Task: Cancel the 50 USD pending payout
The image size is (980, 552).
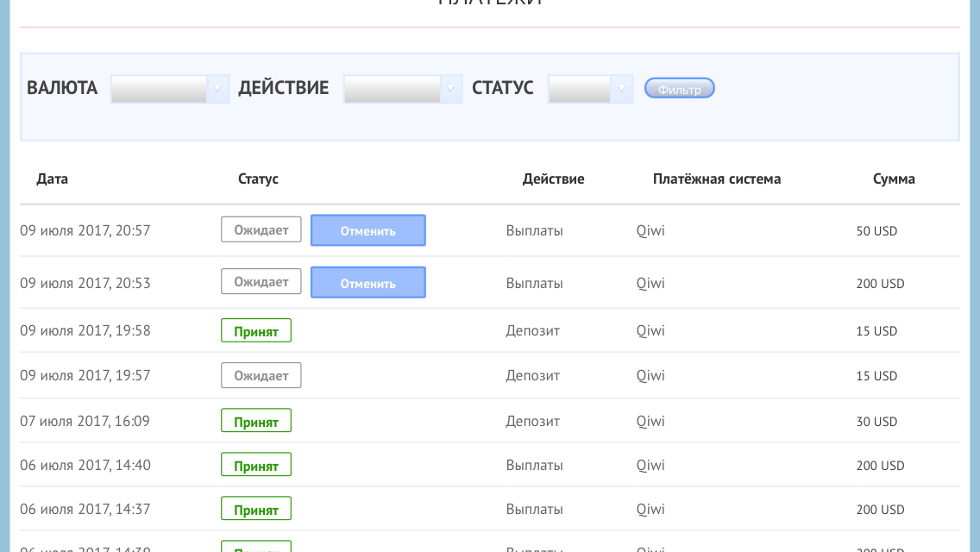Action: click(367, 230)
